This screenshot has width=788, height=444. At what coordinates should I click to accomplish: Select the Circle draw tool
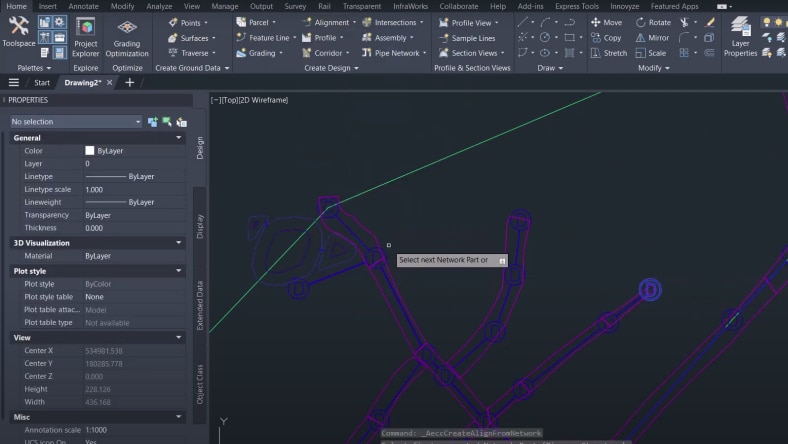[545, 37]
